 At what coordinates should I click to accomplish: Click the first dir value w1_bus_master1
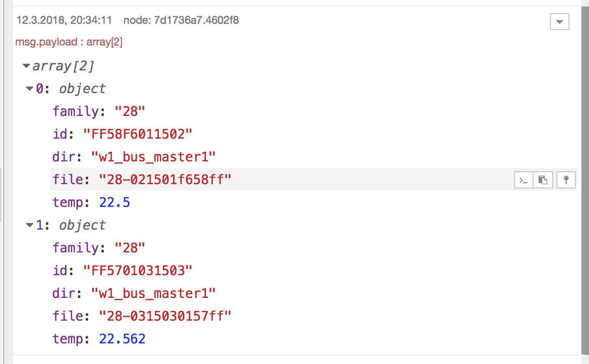click(x=153, y=157)
